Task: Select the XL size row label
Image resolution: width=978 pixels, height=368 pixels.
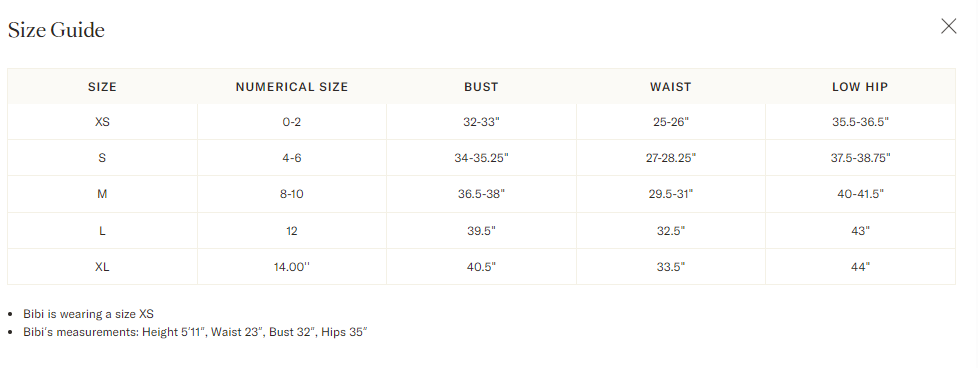Action: 102,267
